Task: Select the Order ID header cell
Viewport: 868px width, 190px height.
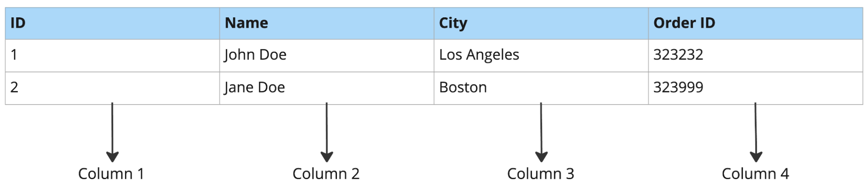Action: 755,23
